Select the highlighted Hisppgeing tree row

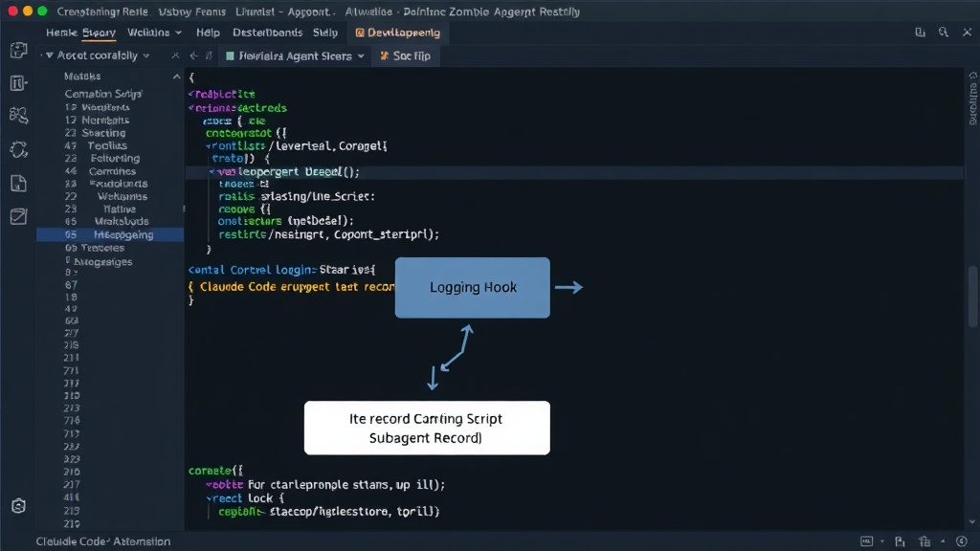point(110,235)
